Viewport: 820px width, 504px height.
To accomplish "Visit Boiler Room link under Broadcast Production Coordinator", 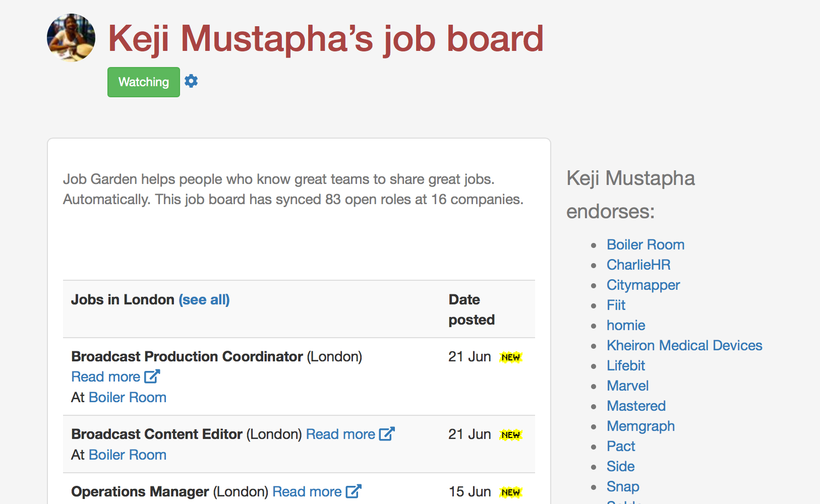I will click(128, 398).
